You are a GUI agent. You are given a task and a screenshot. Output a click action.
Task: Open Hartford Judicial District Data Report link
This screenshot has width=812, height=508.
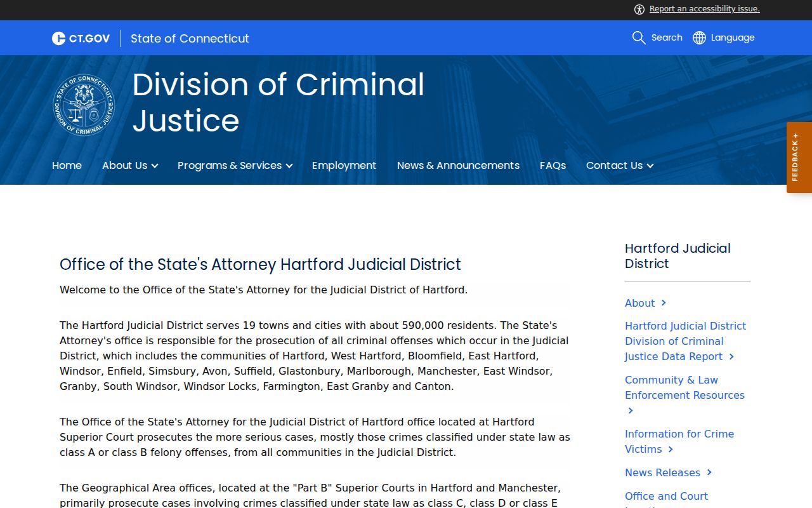pos(685,341)
